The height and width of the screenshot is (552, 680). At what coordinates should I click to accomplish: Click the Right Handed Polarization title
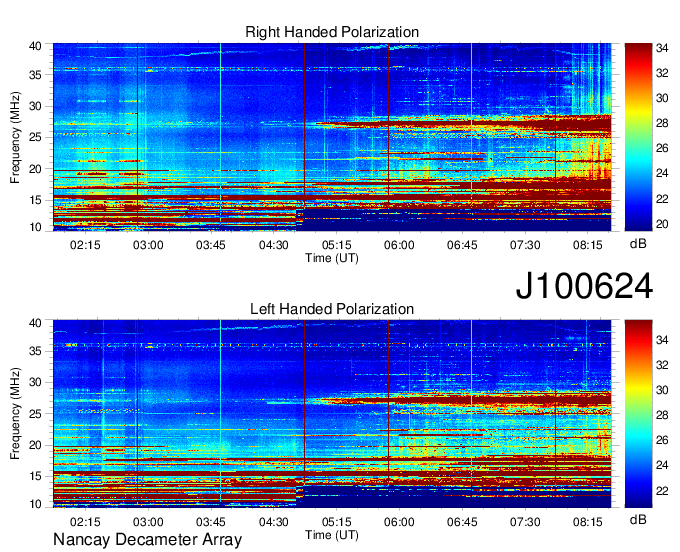click(332, 32)
